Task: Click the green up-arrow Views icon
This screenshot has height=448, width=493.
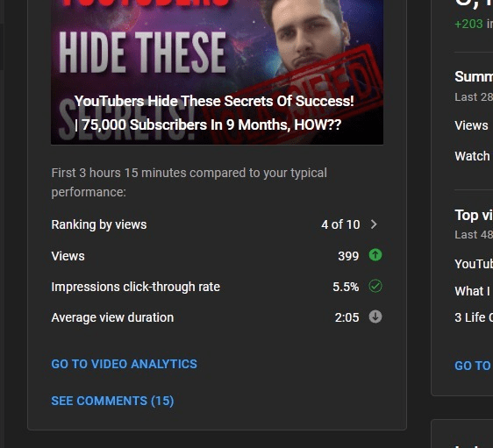Action: point(375,255)
